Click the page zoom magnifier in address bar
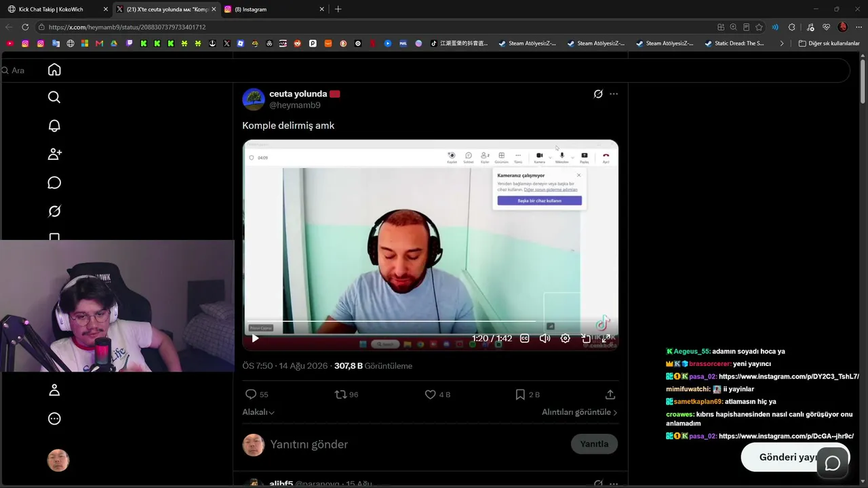 point(733,27)
